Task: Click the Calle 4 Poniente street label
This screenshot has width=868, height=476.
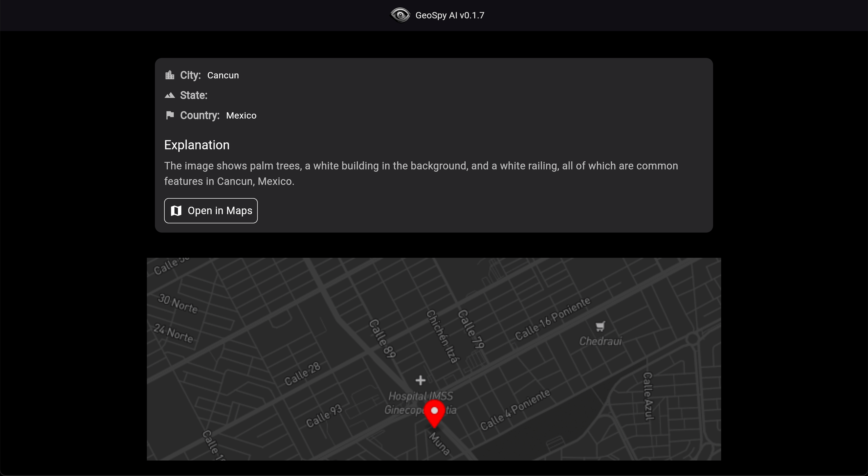Action: [515, 409]
